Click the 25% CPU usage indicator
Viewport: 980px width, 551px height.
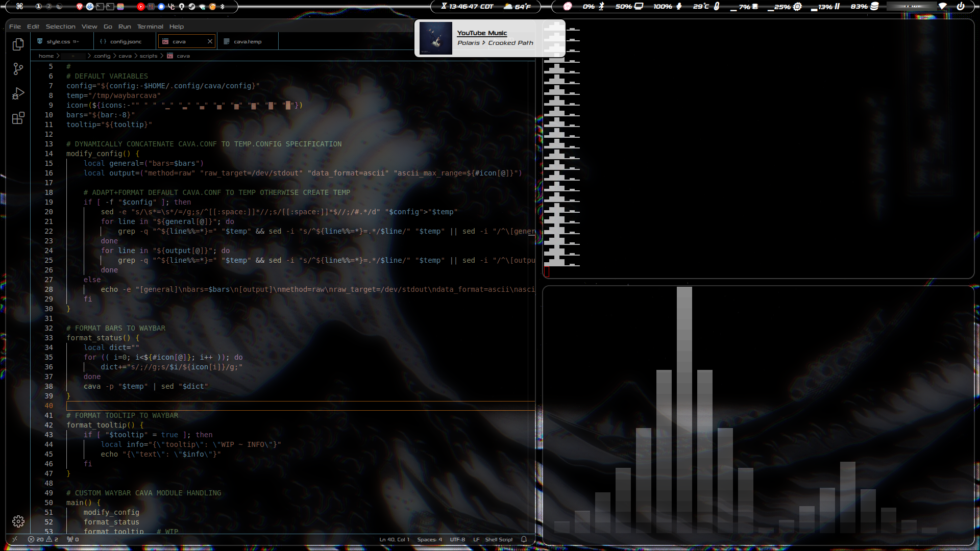coord(785,7)
